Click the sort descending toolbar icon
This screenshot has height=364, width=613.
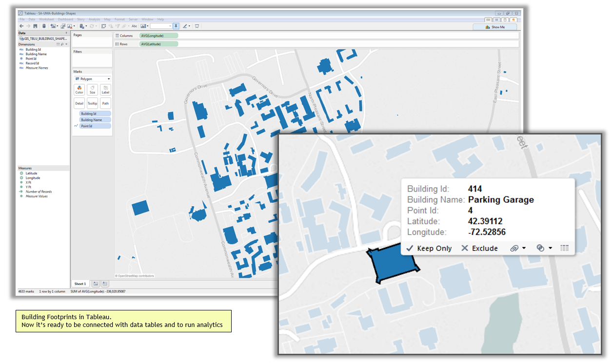click(x=118, y=26)
